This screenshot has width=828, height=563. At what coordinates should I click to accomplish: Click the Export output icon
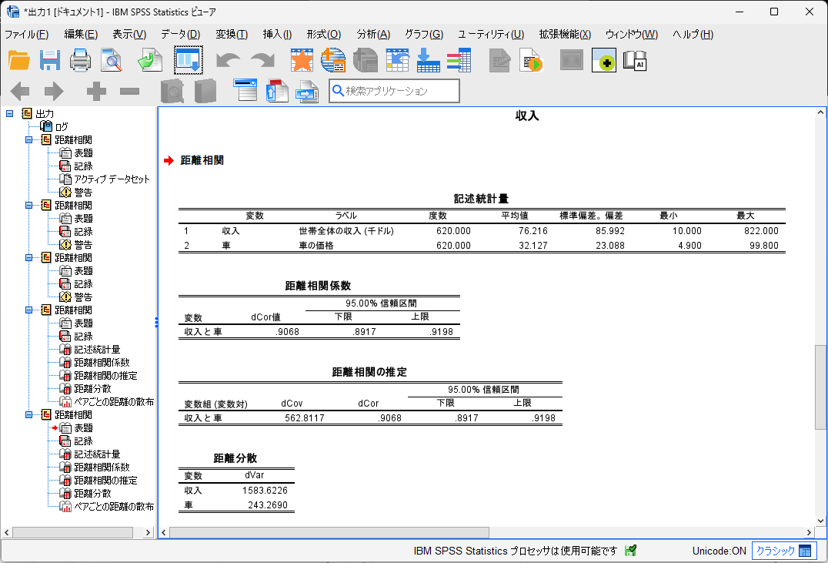[x=150, y=61]
